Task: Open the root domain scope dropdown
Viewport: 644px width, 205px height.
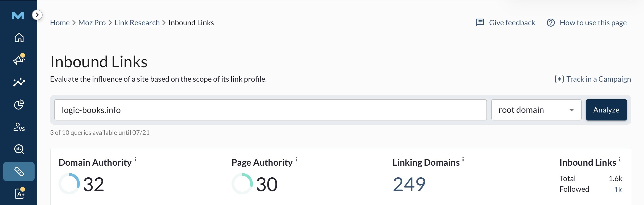Action: [536, 110]
